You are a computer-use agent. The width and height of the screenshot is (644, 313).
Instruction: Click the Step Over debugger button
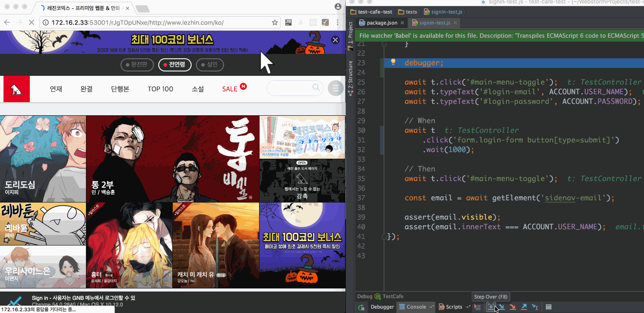pyautogui.click(x=491, y=307)
